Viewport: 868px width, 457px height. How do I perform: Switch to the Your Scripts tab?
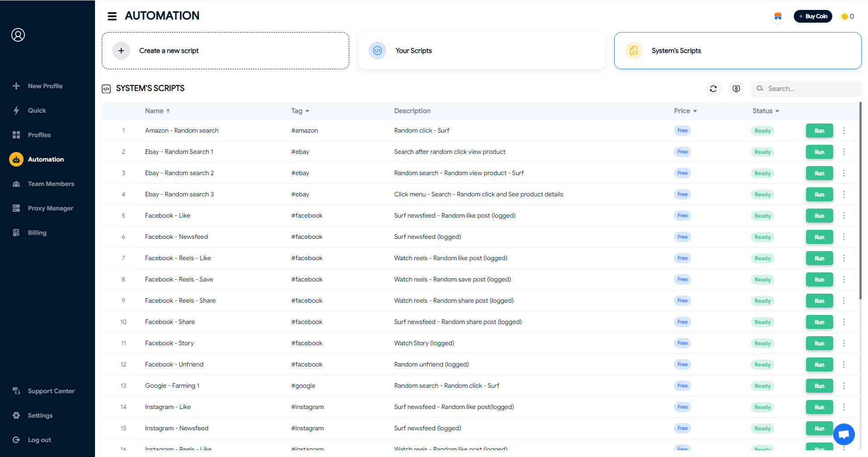click(481, 50)
